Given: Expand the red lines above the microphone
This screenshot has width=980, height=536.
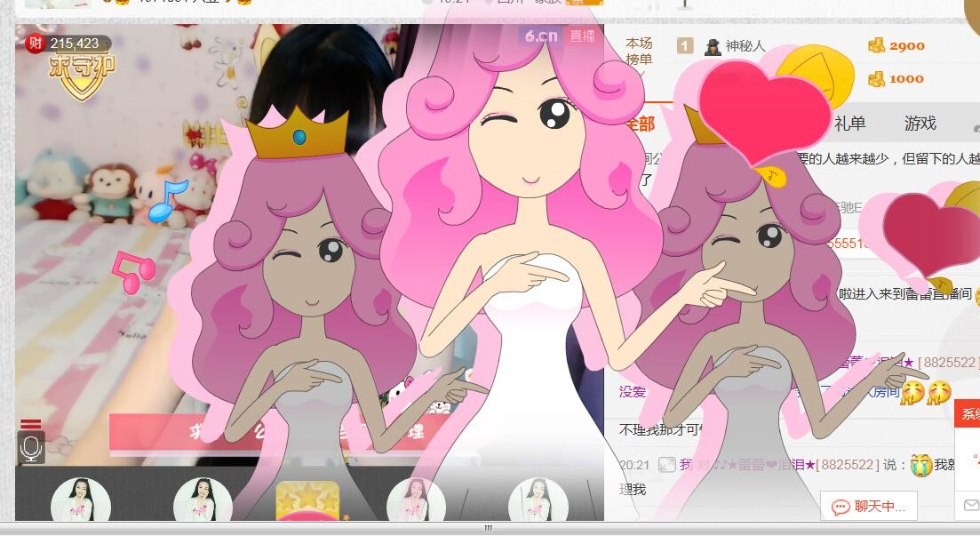Looking at the screenshot, I should point(31,425).
